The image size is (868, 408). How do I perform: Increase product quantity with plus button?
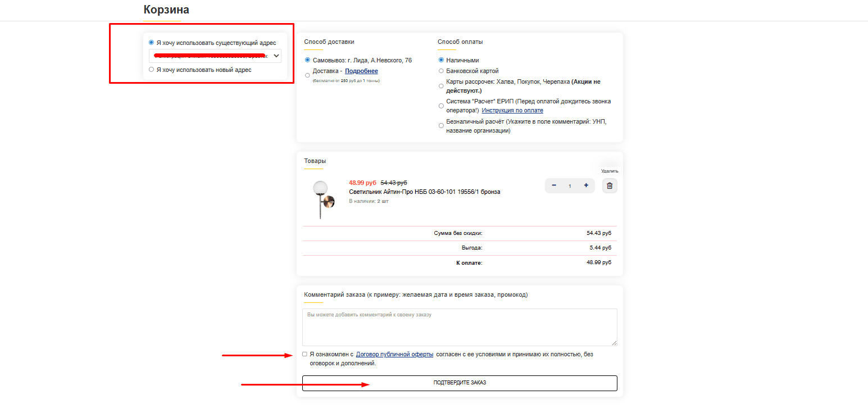click(x=586, y=185)
